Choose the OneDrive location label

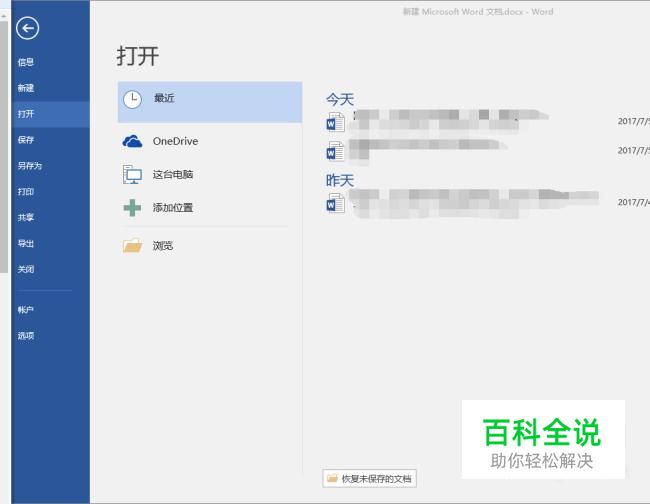pyautogui.click(x=175, y=141)
